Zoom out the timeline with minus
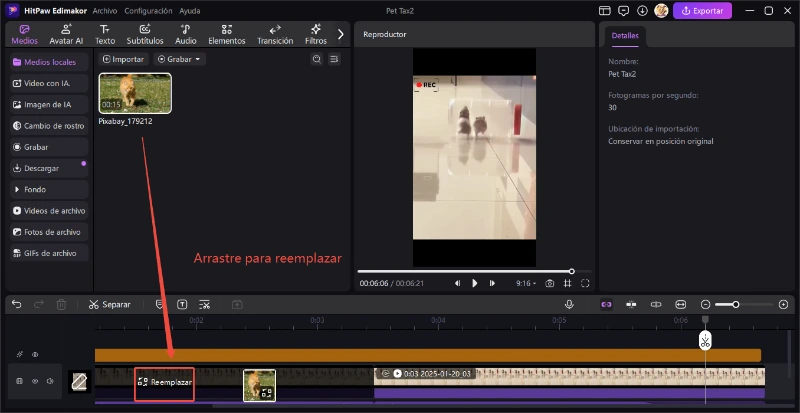Screen dimensions: 800x413 click(706, 304)
